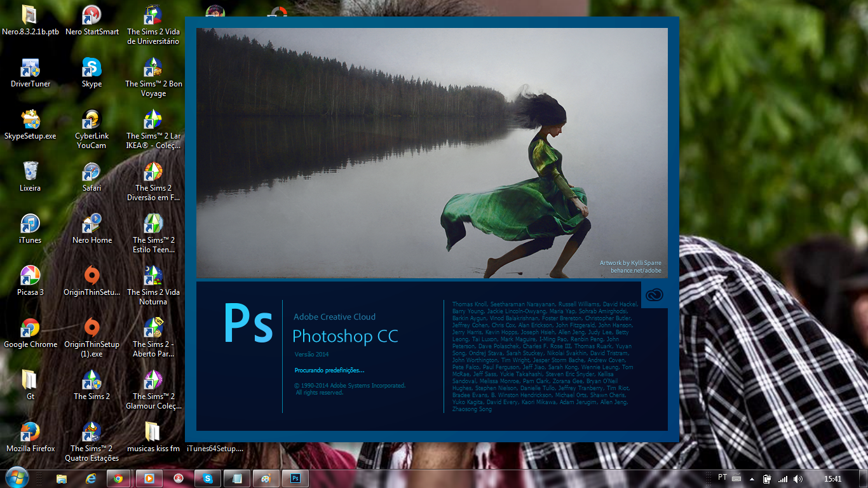Select the Safari desktop shortcut
This screenshot has height=488, width=868.
(x=92, y=176)
